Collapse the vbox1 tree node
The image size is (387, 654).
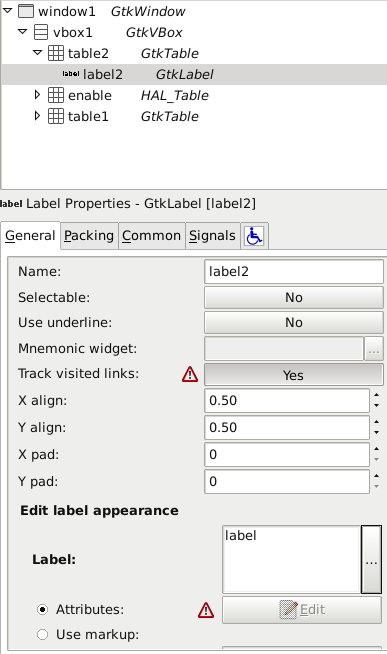click(23, 31)
